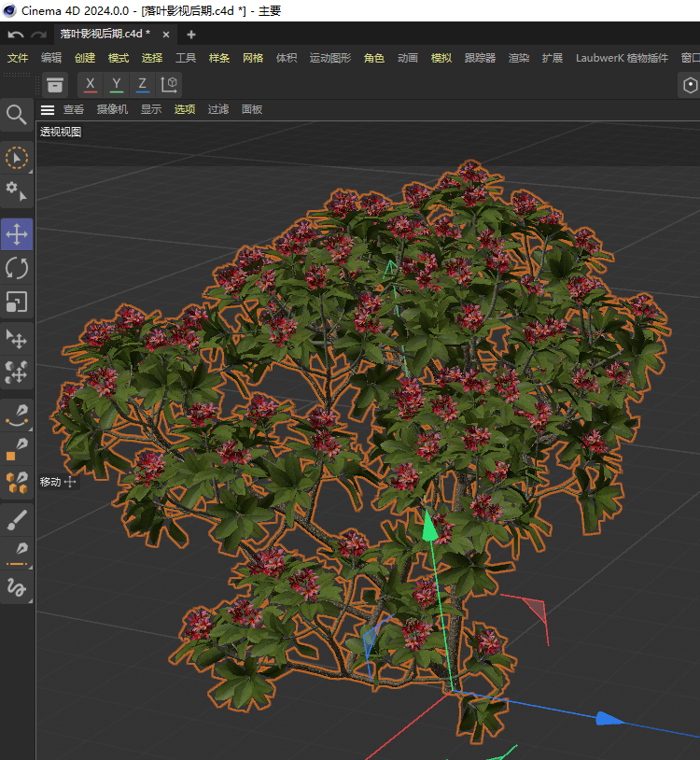Switch the coordinate system toggle icon
The width and height of the screenshot is (700, 760).
(170, 85)
